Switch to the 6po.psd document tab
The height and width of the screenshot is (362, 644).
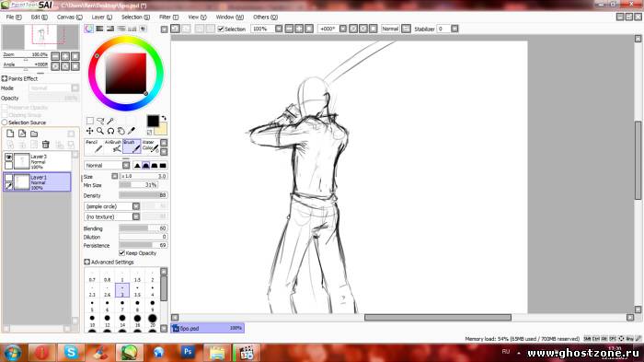click(208, 328)
